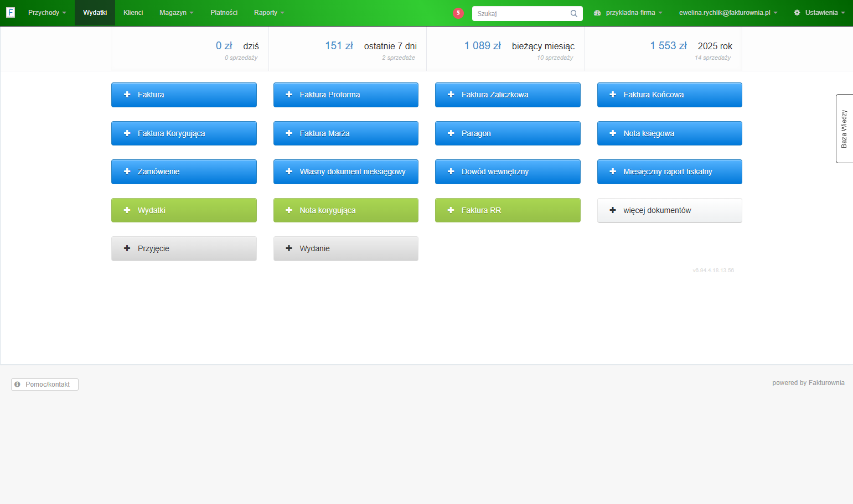Add a Faktura Marża

(346, 133)
